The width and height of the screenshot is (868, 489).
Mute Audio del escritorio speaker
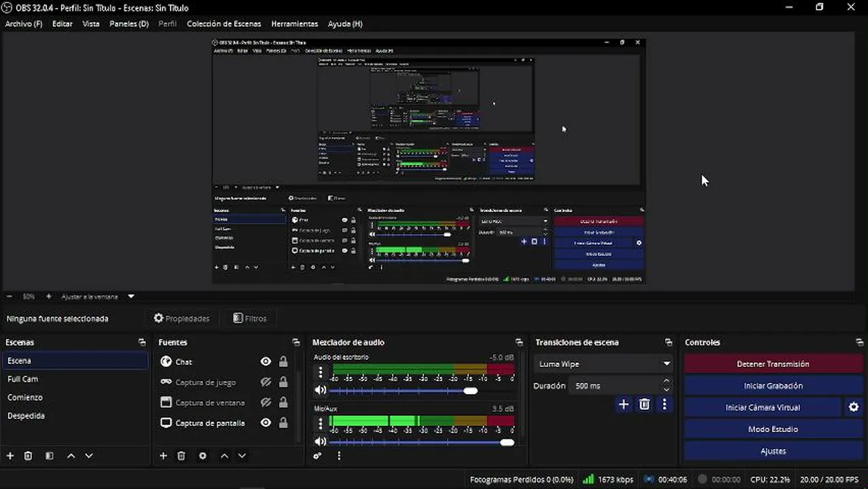321,391
